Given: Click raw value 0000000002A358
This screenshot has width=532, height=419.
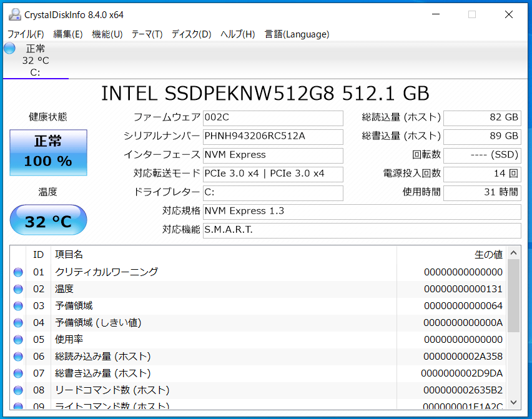Looking at the screenshot, I should pos(463,357).
